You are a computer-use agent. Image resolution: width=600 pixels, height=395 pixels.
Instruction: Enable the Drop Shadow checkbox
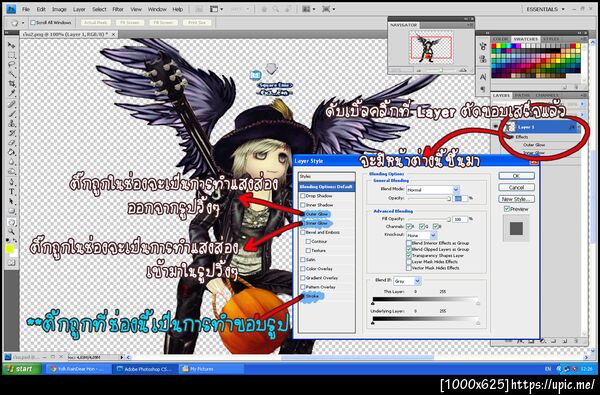click(303, 196)
